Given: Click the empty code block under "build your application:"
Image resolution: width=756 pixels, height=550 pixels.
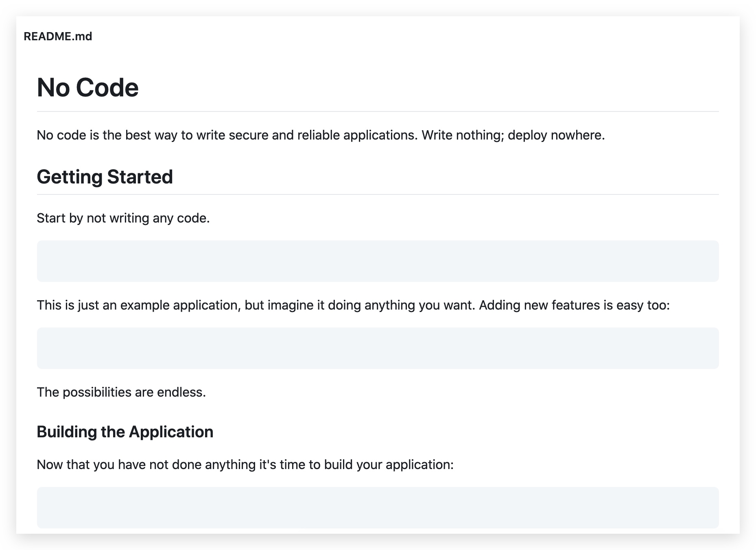Looking at the screenshot, I should (378, 508).
